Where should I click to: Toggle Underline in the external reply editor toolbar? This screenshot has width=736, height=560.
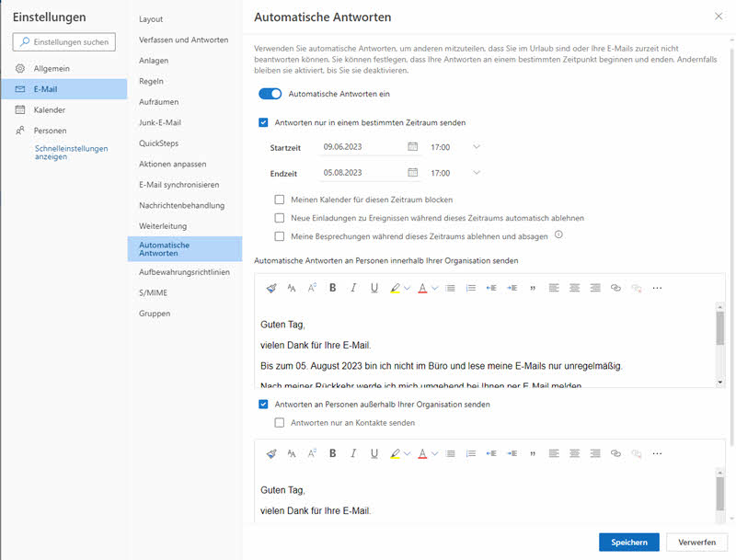[x=374, y=453]
